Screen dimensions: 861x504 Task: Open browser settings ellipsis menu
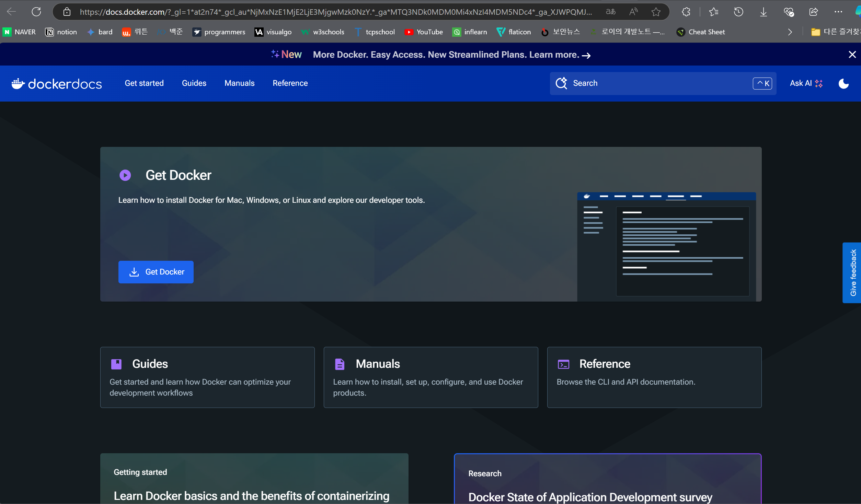(838, 12)
